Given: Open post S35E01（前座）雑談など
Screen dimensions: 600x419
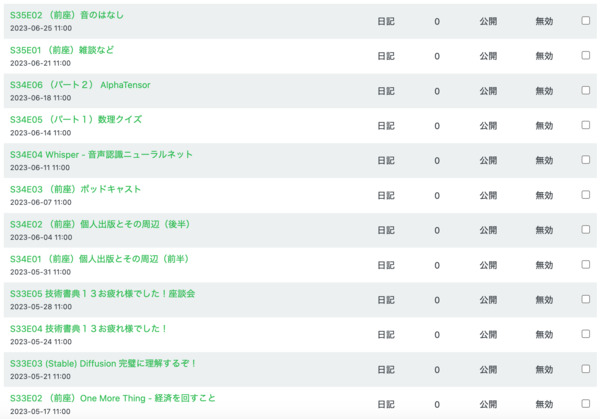Looking at the screenshot, I should pyautogui.click(x=62, y=50).
